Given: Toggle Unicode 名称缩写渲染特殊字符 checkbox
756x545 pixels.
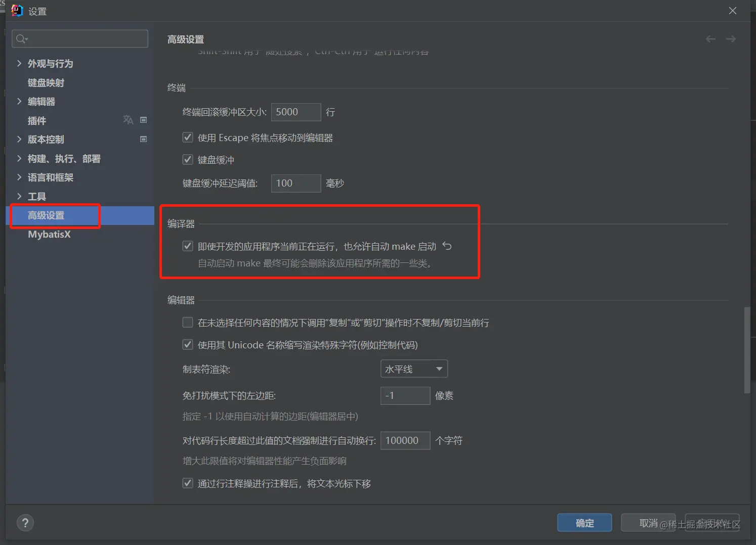Looking at the screenshot, I should 188,344.
